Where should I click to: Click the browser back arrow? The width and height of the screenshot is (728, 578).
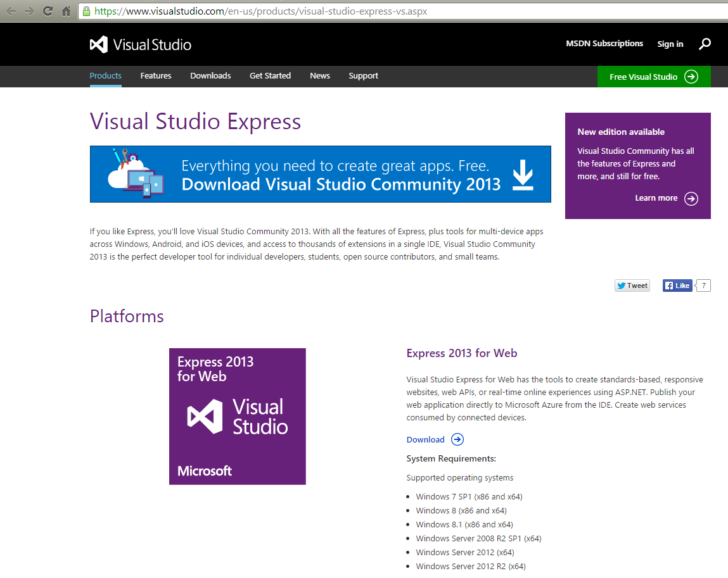tap(11, 11)
